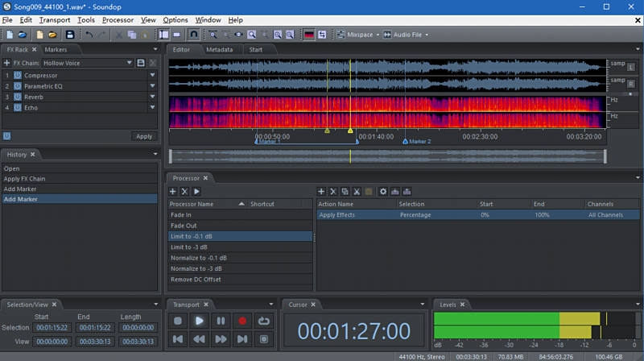The image size is (644, 361).
Task: Create a new audio file from toolbar
Action: click(x=10, y=35)
